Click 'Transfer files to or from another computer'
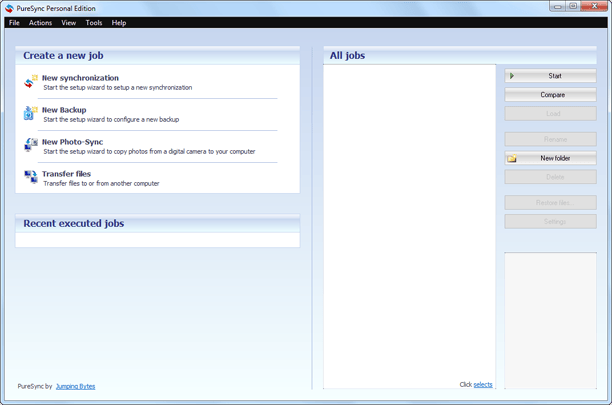 pyautogui.click(x=101, y=183)
